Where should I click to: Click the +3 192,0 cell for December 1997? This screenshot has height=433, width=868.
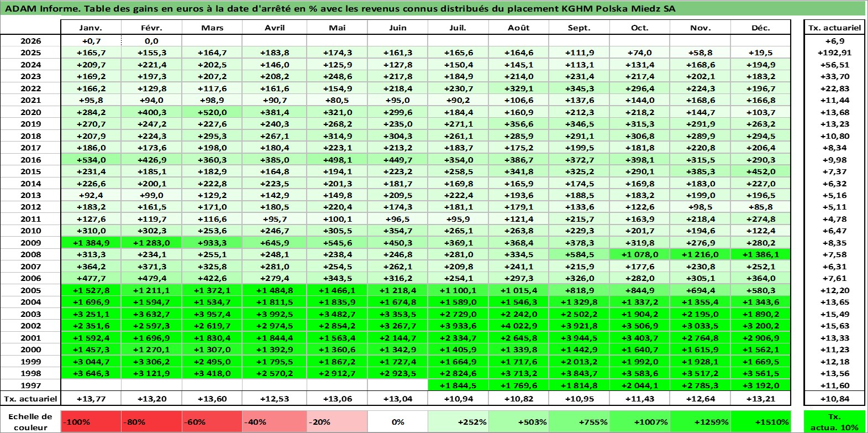click(x=761, y=385)
